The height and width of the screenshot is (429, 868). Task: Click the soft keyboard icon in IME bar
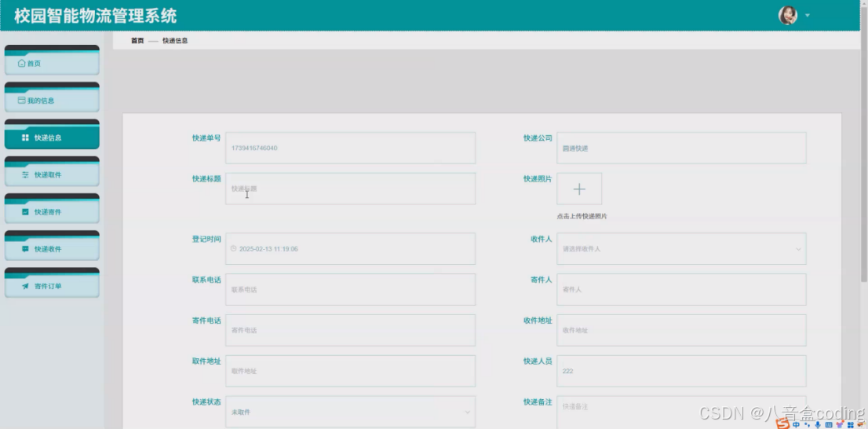click(829, 424)
